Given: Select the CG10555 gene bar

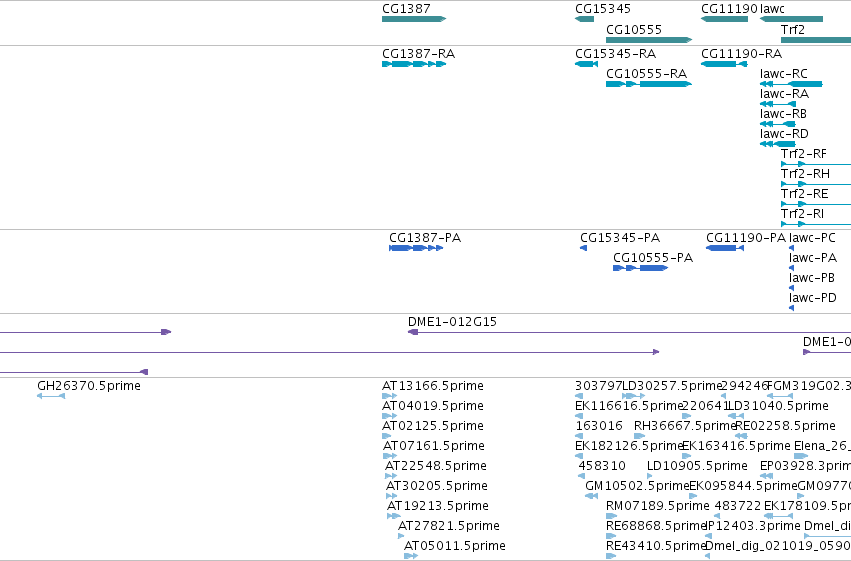Looking at the screenshot, I should point(649,40).
